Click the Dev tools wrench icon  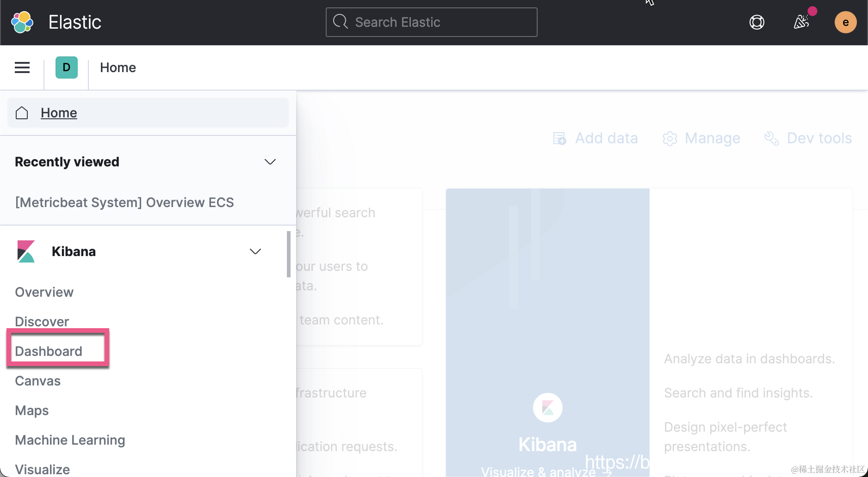[x=771, y=138]
